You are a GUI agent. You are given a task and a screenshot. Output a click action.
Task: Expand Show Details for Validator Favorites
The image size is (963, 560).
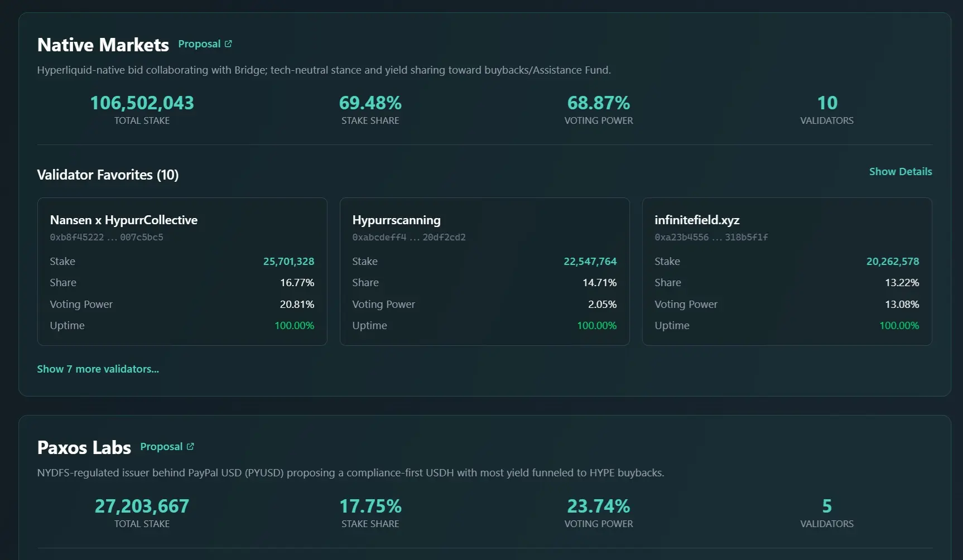coord(900,172)
